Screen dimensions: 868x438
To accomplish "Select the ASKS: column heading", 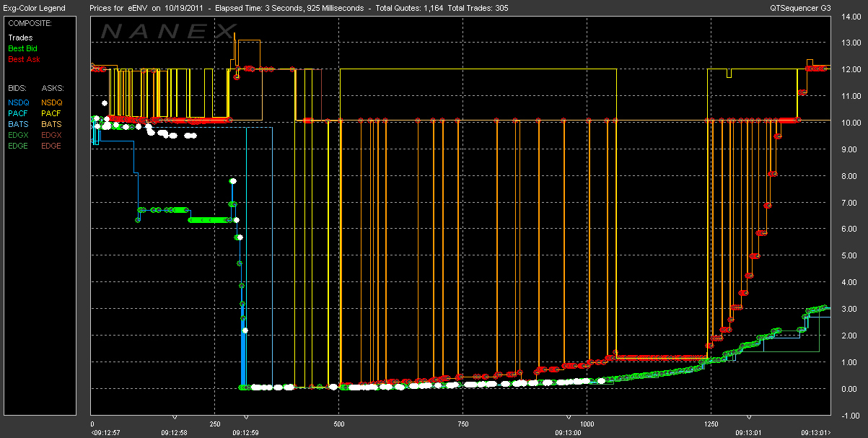I will [x=53, y=88].
